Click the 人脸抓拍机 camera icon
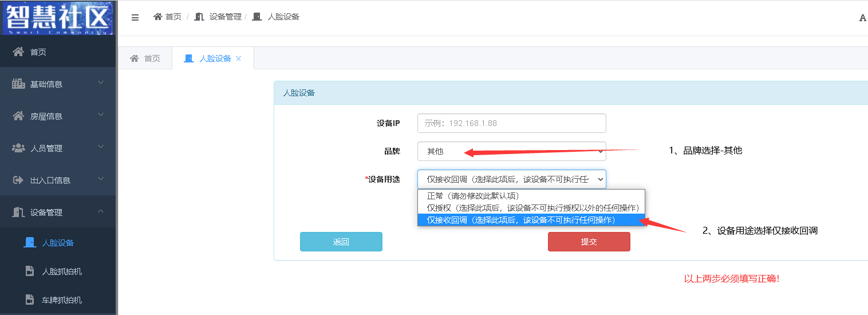Screen dimensions: 868x315 tap(30, 271)
